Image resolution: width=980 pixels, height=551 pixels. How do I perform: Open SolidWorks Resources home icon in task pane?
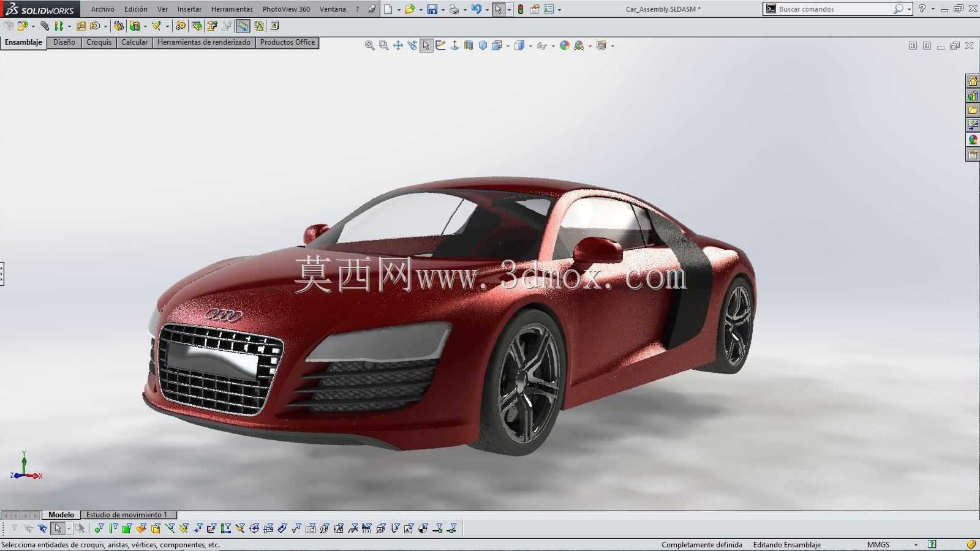(973, 81)
